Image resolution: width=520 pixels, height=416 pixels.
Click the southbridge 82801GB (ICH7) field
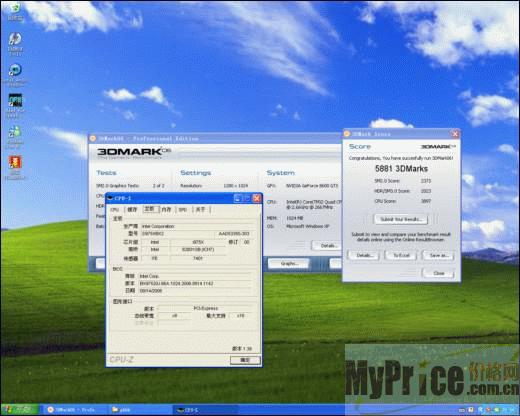coord(198,250)
